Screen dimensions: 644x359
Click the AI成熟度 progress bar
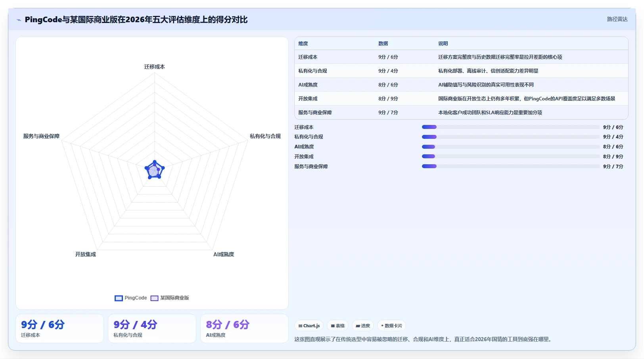pos(511,147)
